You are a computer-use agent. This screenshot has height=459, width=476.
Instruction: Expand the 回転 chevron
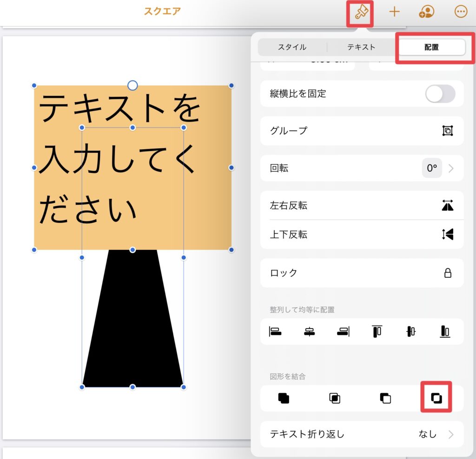451,168
